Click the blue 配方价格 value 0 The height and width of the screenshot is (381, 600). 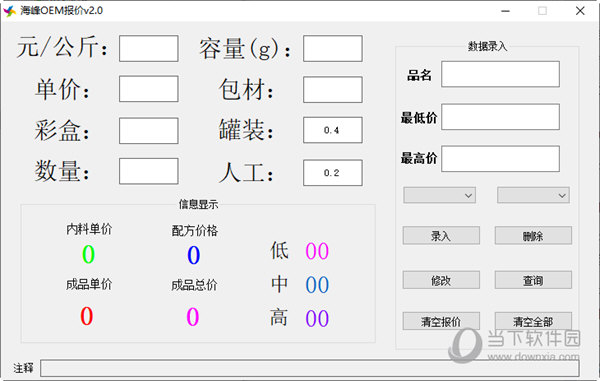pyautogui.click(x=194, y=255)
